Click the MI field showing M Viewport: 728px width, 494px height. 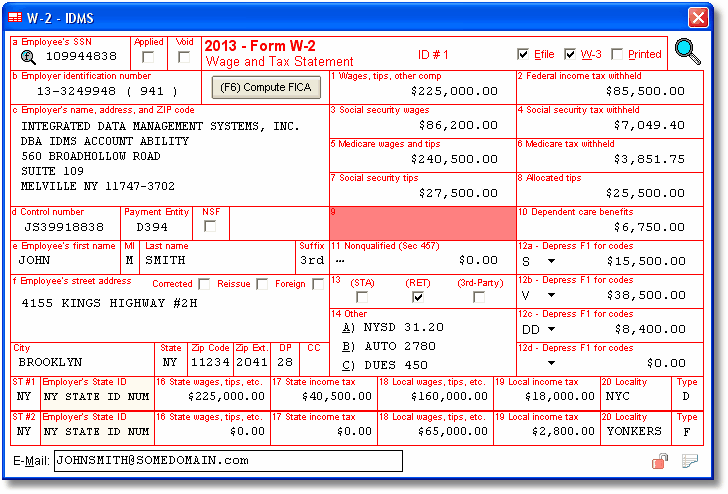pos(130,260)
